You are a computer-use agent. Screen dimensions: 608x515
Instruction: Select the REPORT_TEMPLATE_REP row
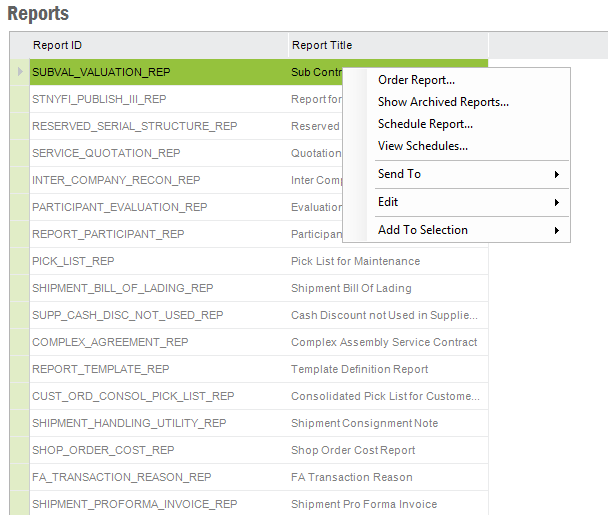click(x=100, y=369)
